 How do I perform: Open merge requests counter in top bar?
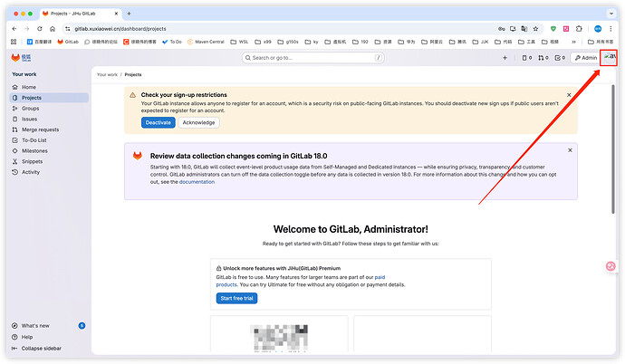click(x=543, y=57)
